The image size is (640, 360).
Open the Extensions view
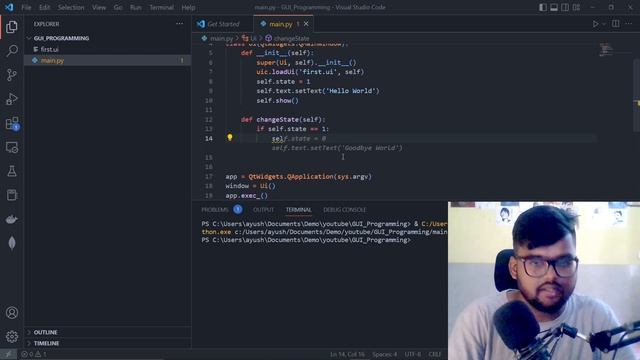tap(12, 123)
